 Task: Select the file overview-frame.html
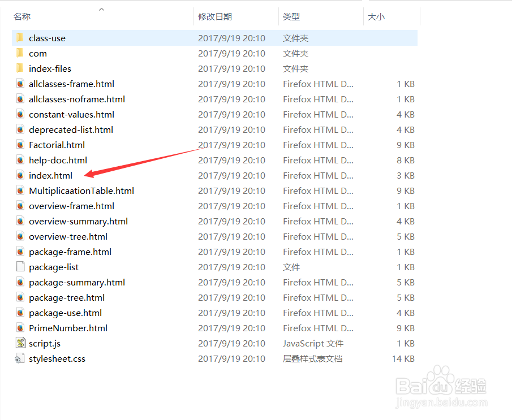tap(71, 206)
